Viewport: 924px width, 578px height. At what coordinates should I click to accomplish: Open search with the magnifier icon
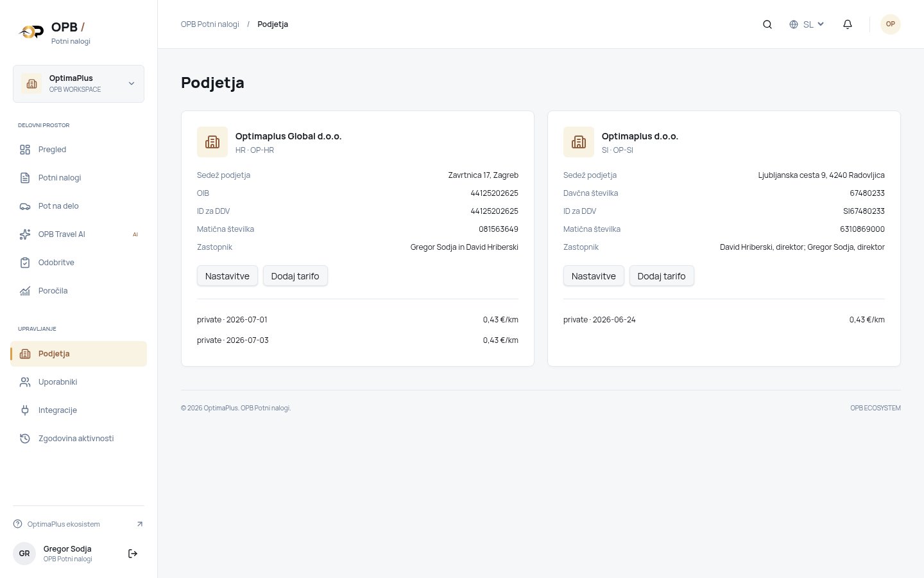[767, 24]
